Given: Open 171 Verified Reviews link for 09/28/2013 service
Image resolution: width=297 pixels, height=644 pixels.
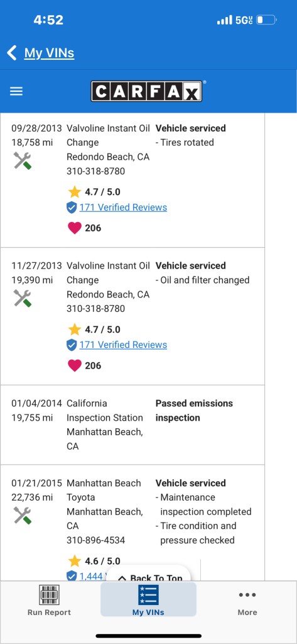Looking at the screenshot, I should click(x=123, y=208).
